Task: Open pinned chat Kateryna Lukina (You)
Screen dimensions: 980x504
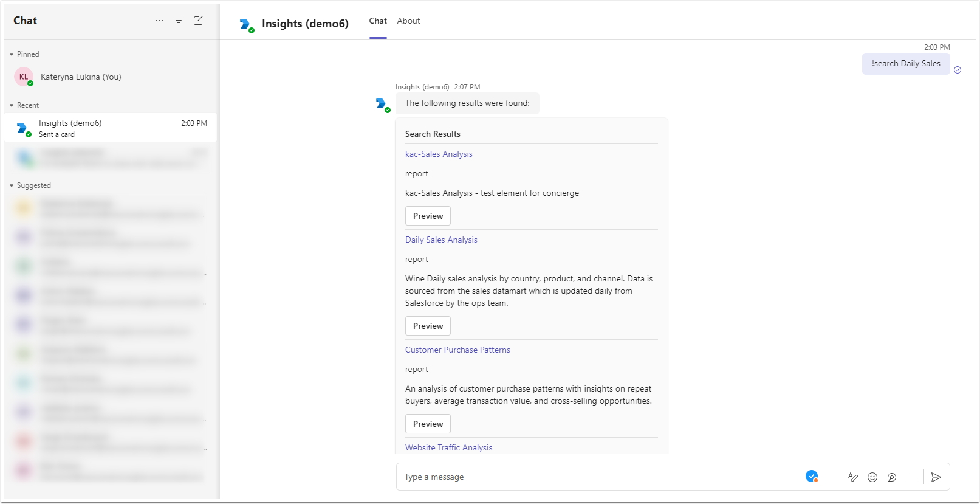Action: point(81,77)
